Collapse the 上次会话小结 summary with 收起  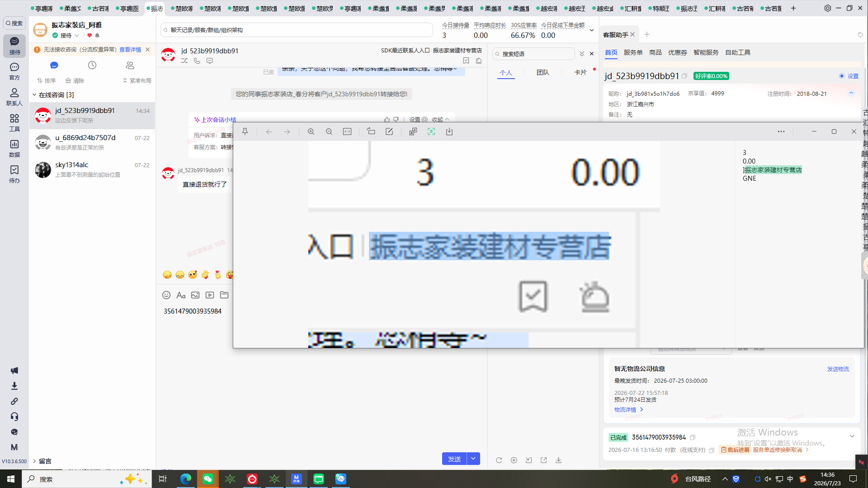[440, 120]
